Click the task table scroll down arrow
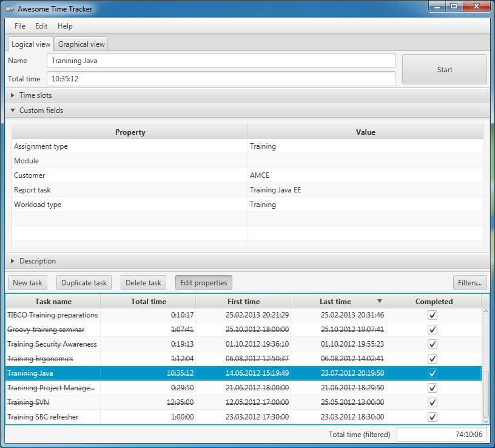Image resolution: width=495 pixels, height=448 pixels. point(485,421)
